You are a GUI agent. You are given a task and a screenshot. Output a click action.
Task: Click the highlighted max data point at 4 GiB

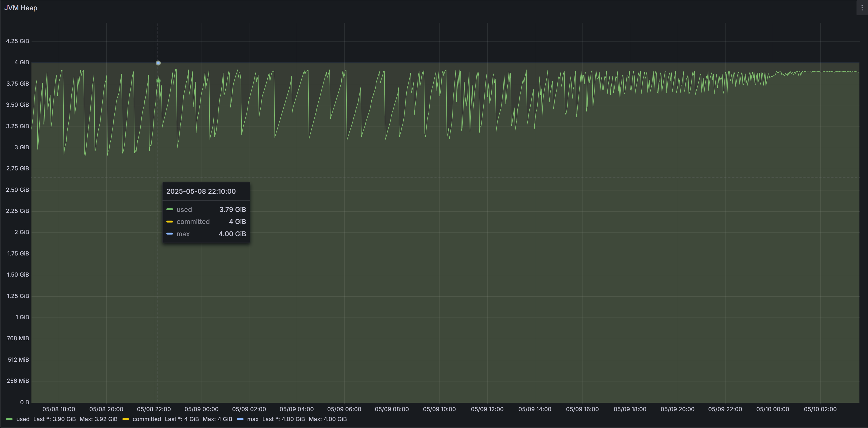158,63
